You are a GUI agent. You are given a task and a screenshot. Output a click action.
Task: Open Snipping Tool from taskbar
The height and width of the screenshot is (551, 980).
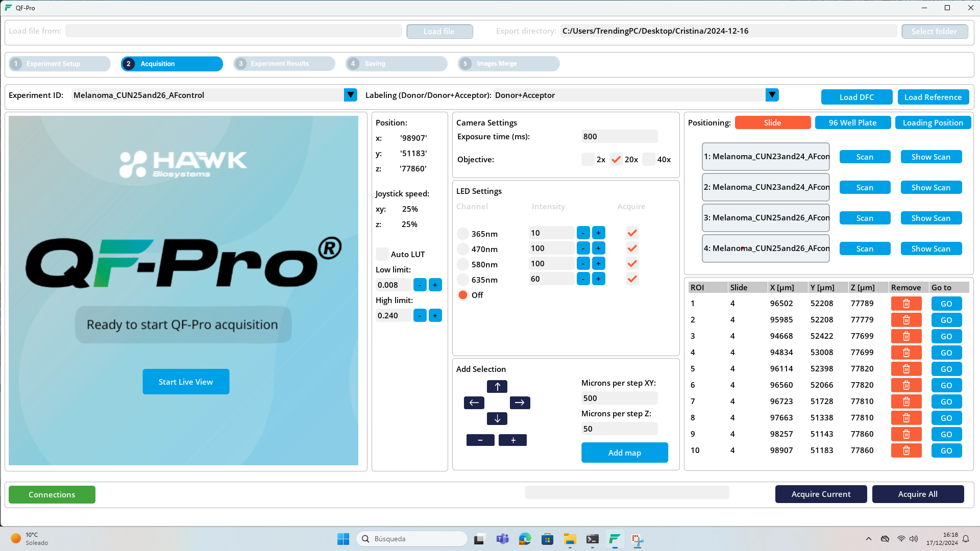(637, 539)
